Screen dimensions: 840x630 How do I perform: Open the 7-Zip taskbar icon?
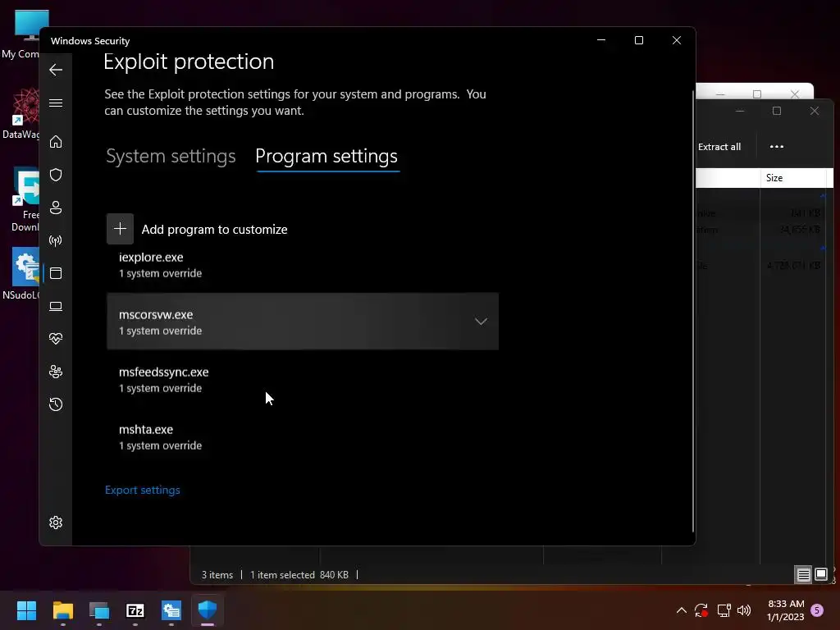pyautogui.click(x=135, y=610)
